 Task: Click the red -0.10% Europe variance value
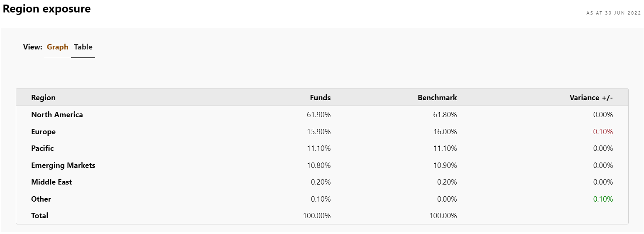[x=601, y=132]
